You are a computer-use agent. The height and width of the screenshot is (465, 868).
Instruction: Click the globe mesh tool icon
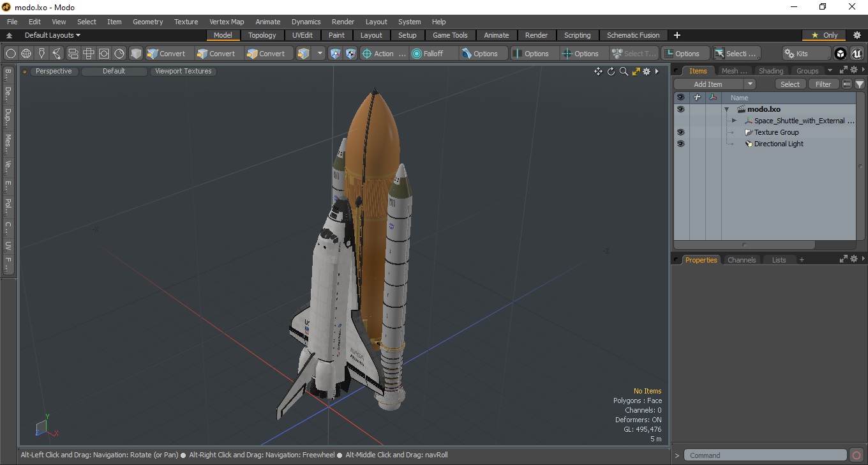(26, 54)
